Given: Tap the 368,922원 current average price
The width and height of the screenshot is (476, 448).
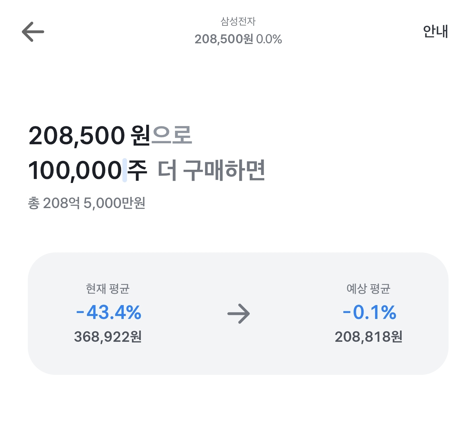Looking at the screenshot, I should coord(108,337).
